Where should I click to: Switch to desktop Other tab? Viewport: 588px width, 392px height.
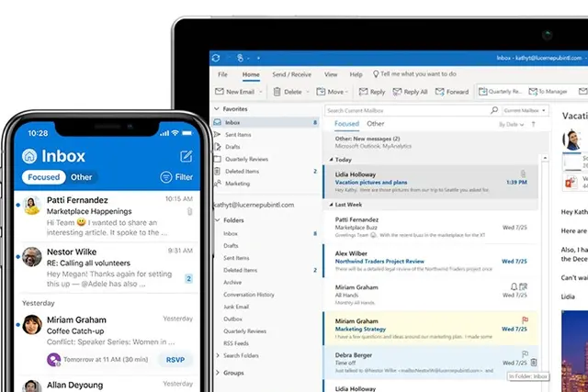pyautogui.click(x=376, y=124)
